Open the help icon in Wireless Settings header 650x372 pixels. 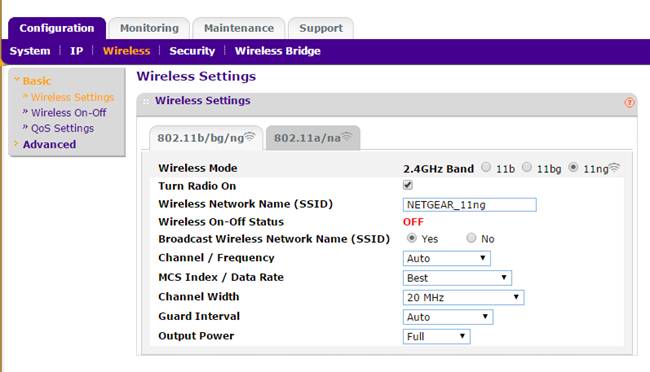629,102
